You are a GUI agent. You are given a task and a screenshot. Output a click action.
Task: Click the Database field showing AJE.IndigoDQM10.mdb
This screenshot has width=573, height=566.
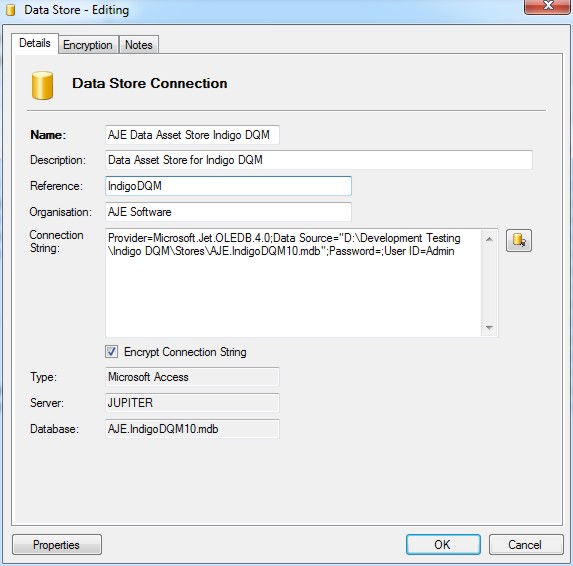192,429
